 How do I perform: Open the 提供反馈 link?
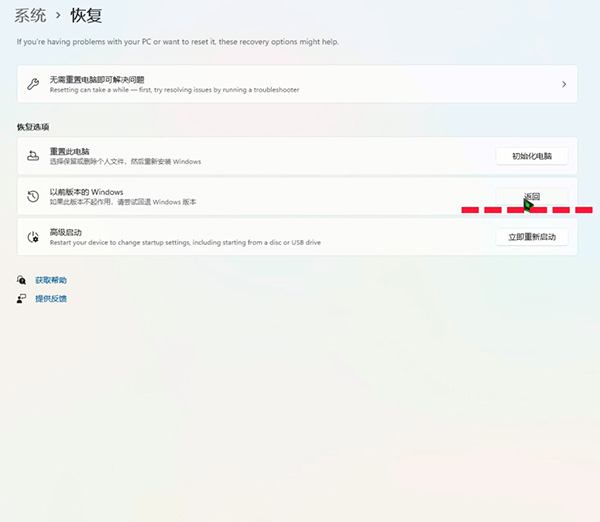point(51,299)
